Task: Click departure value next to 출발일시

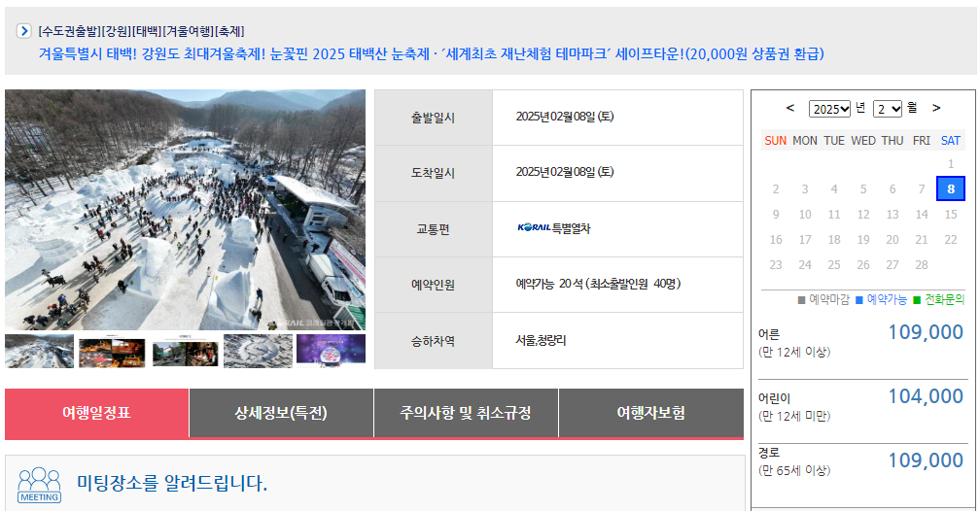Action: click(564, 117)
